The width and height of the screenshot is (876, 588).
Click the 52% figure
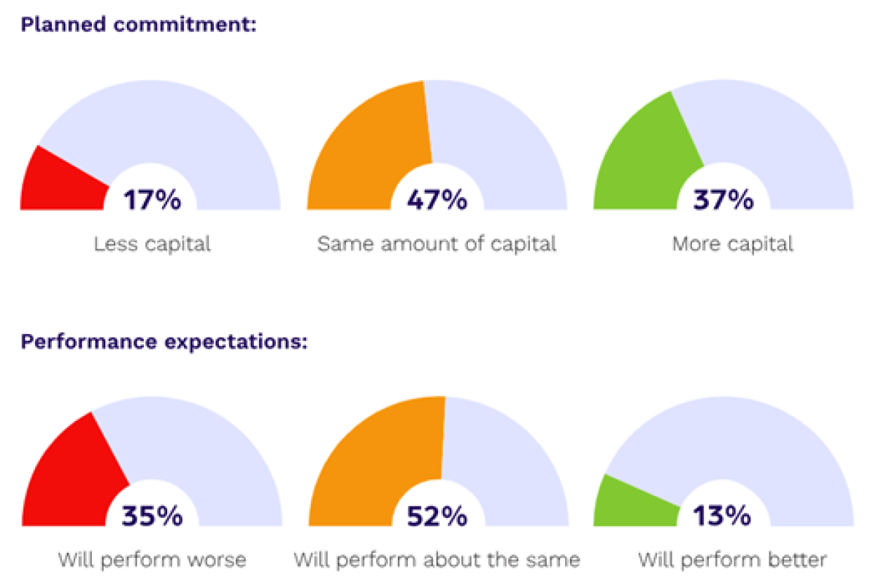tap(437, 517)
